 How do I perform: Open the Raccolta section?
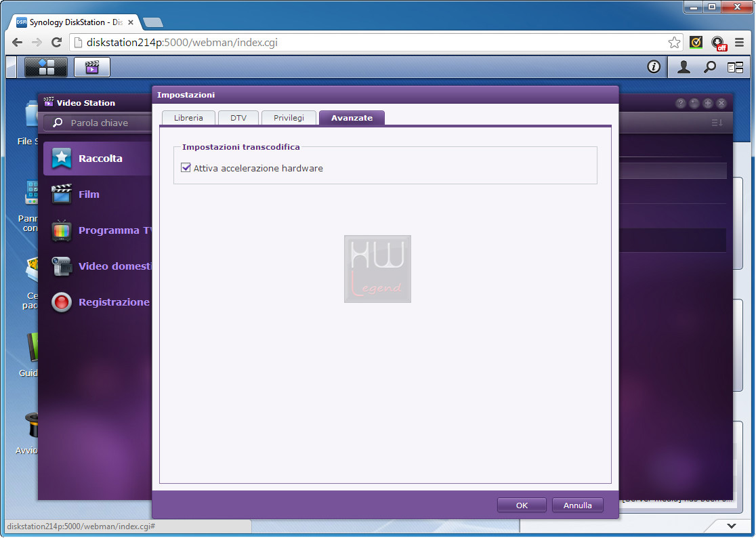98,158
